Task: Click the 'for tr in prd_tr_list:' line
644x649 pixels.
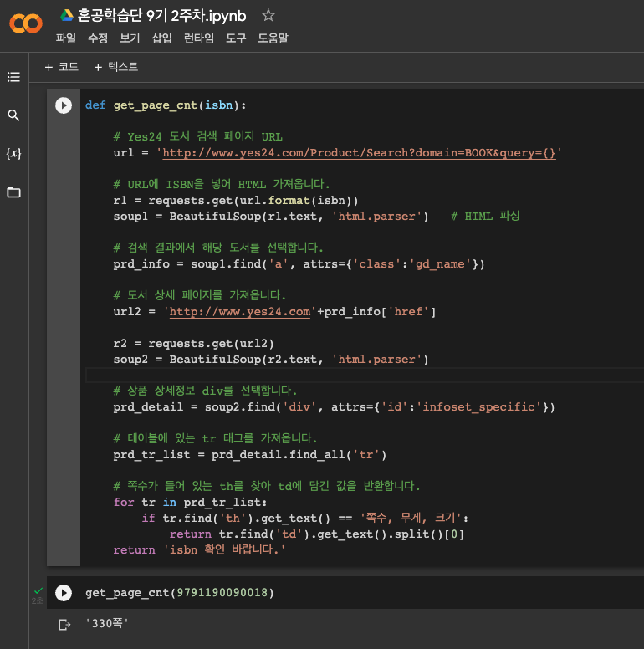Action: (x=190, y=503)
